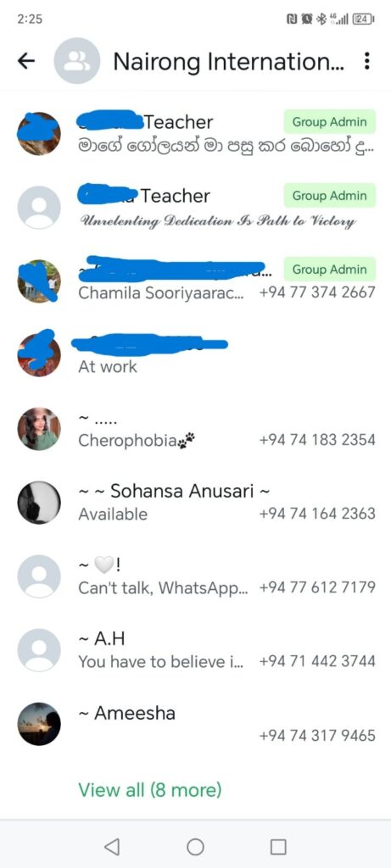Tap the Android back navigation triangle
This screenshot has width=391, height=868.
click(112, 847)
